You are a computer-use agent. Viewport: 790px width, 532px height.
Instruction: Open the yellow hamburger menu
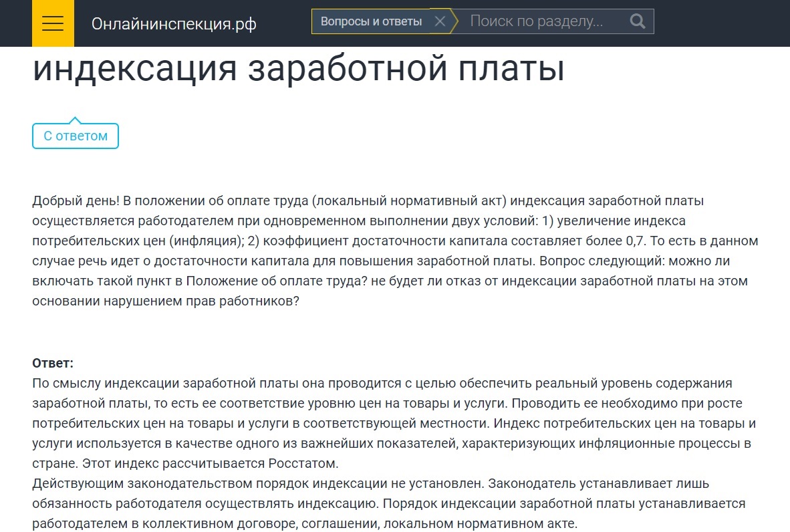(x=53, y=23)
